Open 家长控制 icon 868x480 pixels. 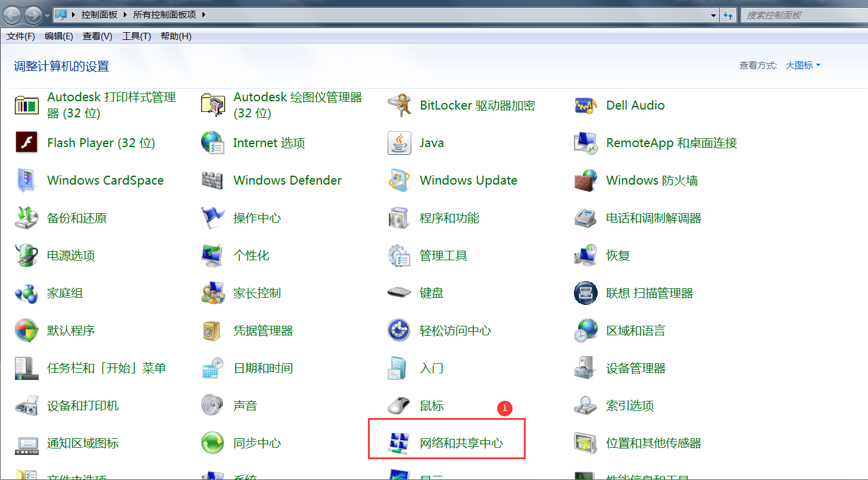point(213,293)
